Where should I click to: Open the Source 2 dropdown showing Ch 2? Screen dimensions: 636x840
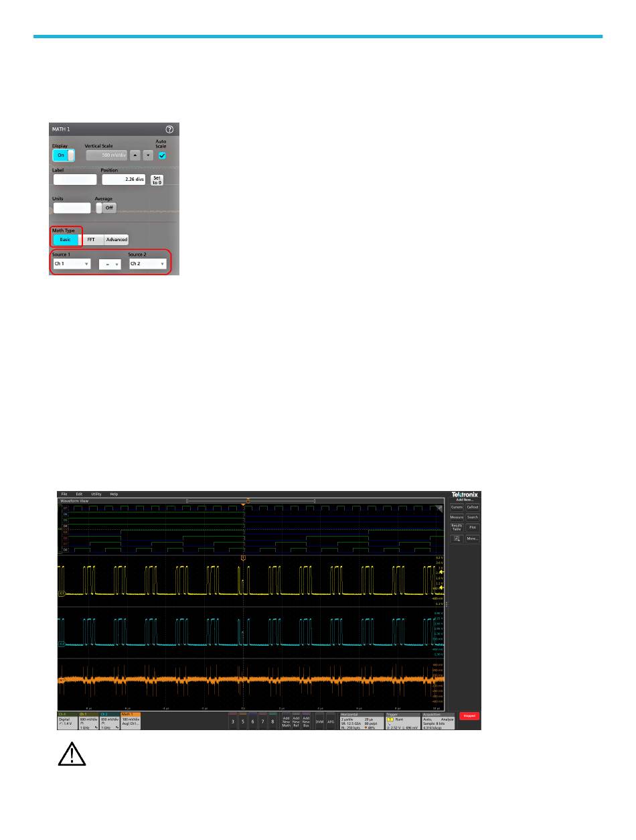(147, 264)
